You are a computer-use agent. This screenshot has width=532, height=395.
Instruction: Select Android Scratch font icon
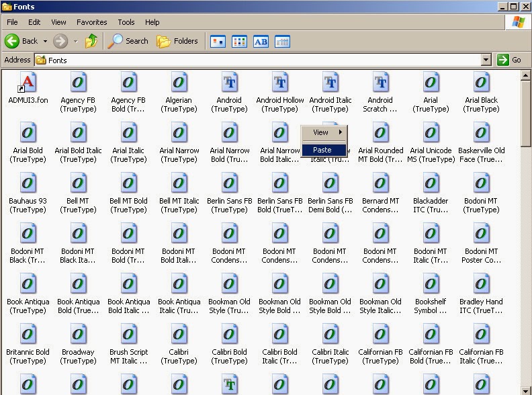(380, 92)
